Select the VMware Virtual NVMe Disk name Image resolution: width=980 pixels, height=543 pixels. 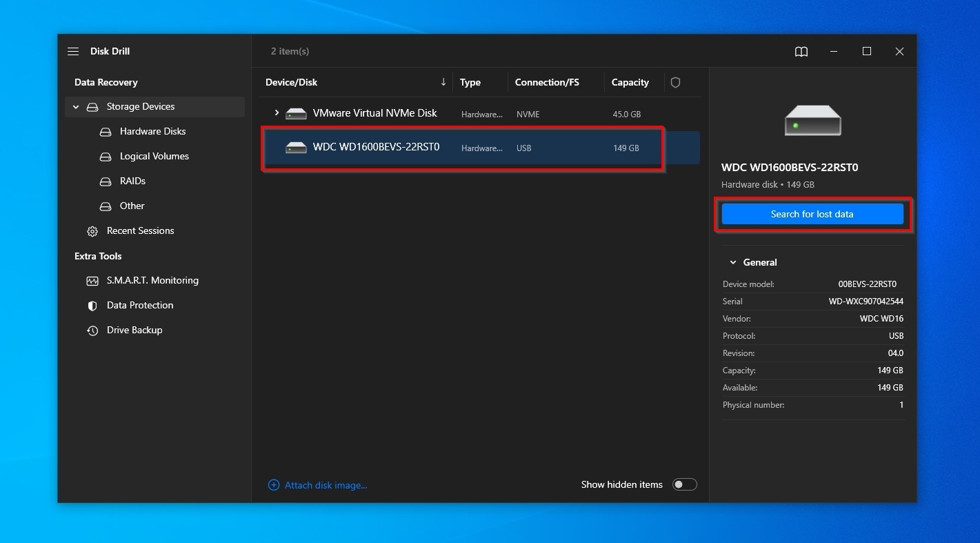coord(375,112)
